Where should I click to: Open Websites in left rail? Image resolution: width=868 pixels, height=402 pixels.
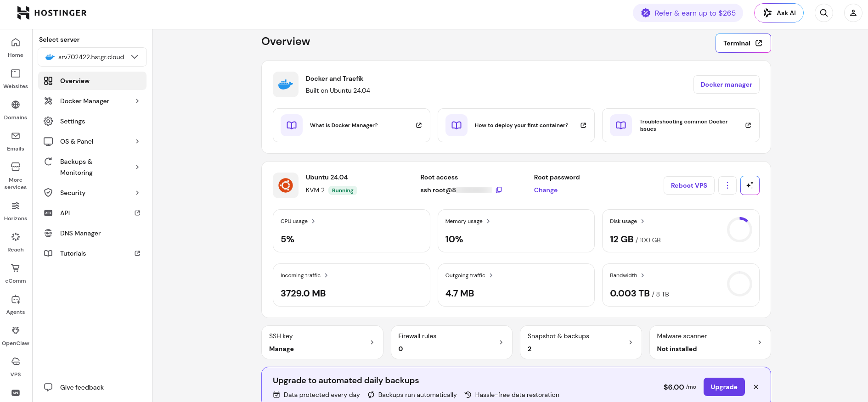[x=16, y=79]
